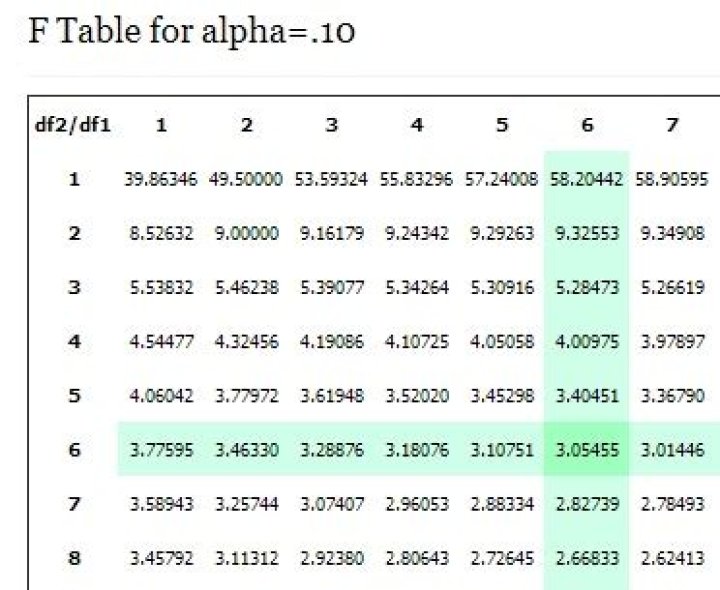Select cell value 9.00000
720x590 pixels.
246,234
